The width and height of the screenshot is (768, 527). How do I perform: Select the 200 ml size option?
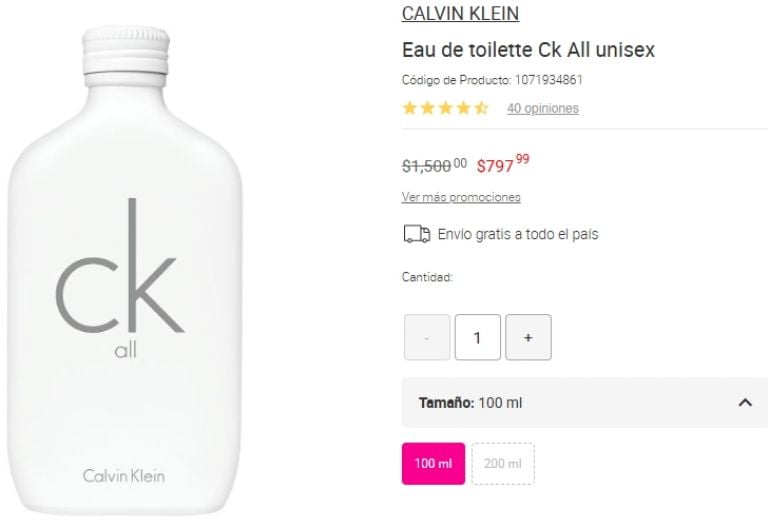[x=503, y=463]
